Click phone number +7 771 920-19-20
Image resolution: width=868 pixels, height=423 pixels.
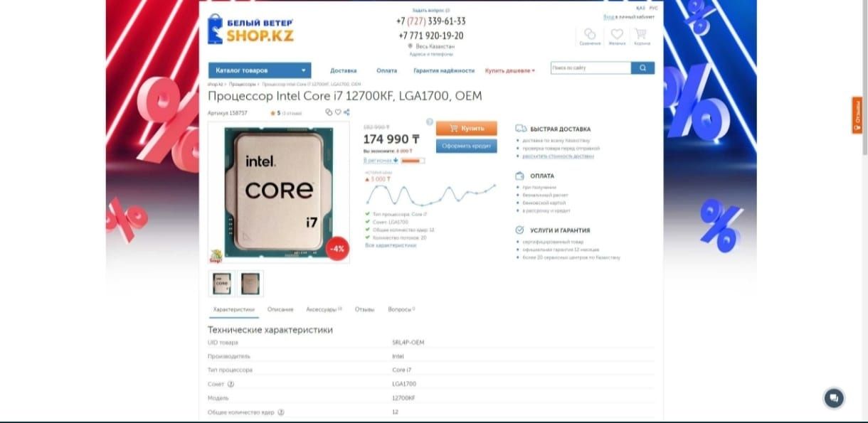coord(431,36)
